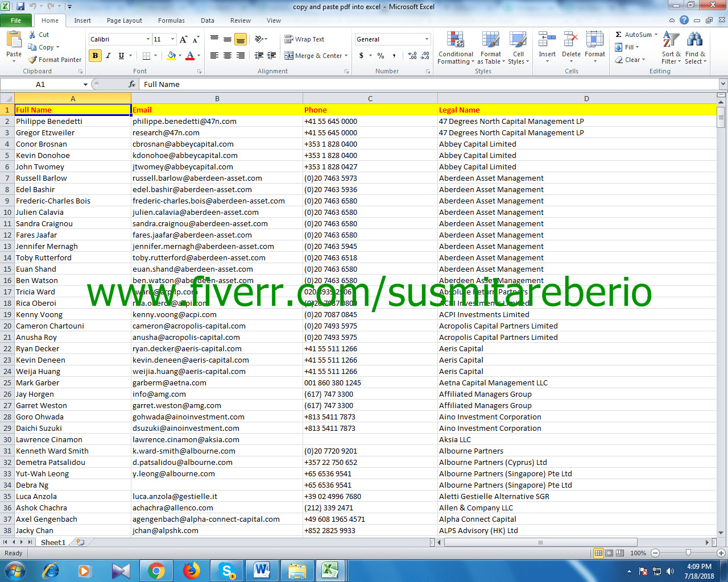Viewport: 728px width, 582px height.
Task: Apply Percent Style format
Action: click(x=380, y=56)
